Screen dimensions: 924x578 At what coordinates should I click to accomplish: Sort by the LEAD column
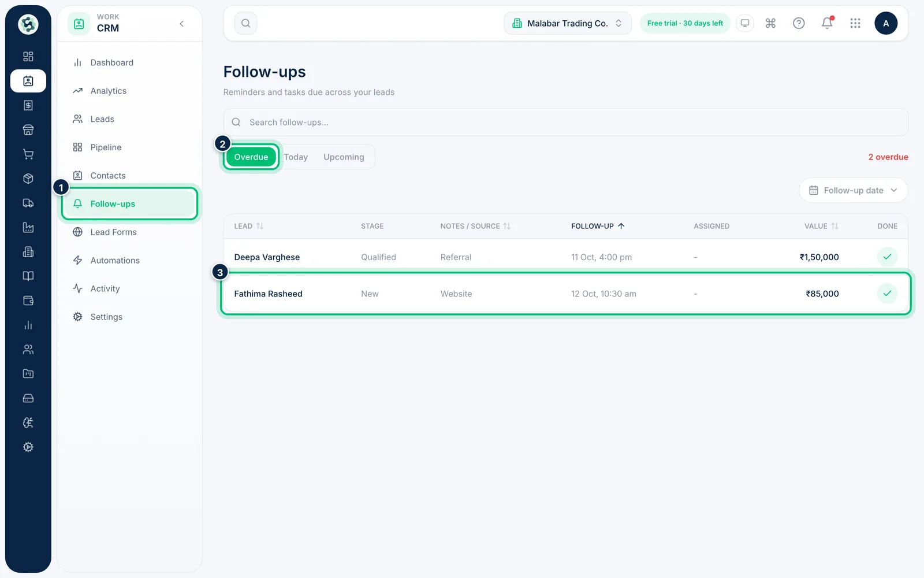click(248, 226)
